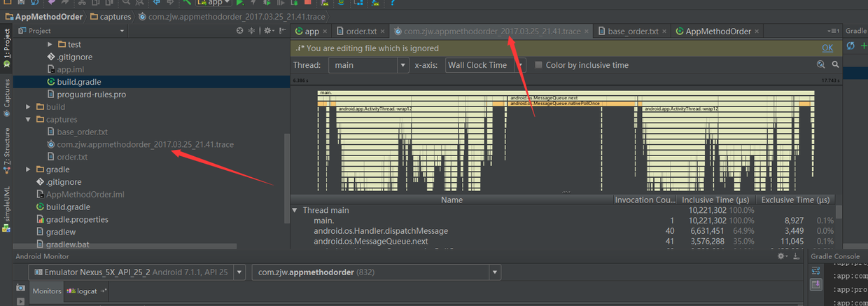Click the Gradle refresh icon

click(850, 46)
